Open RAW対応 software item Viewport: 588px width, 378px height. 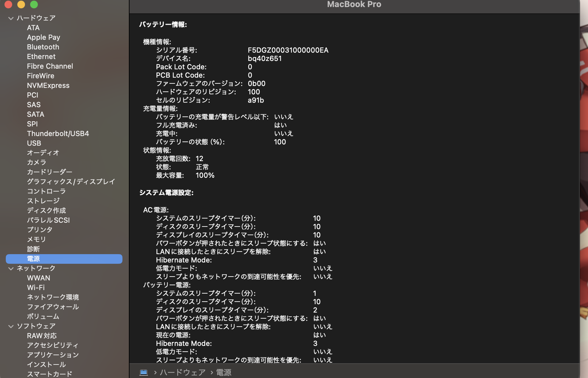[42, 336]
